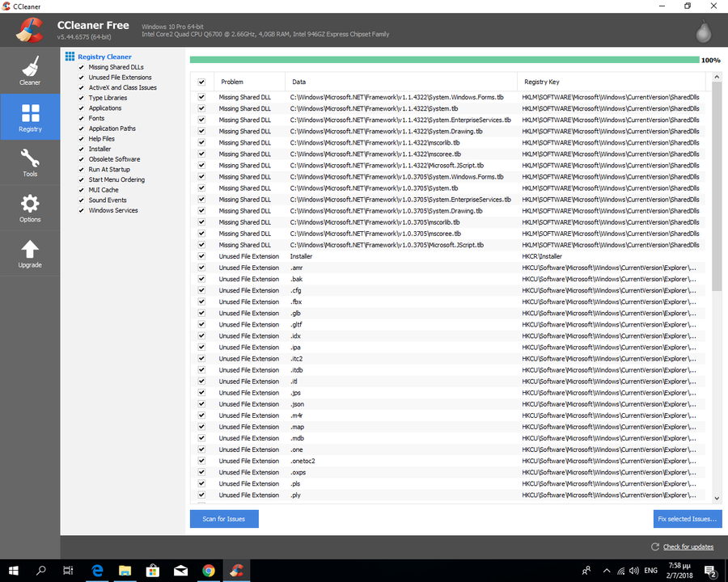Sort by the Problem column header
The image size is (728, 582).
click(250, 82)
